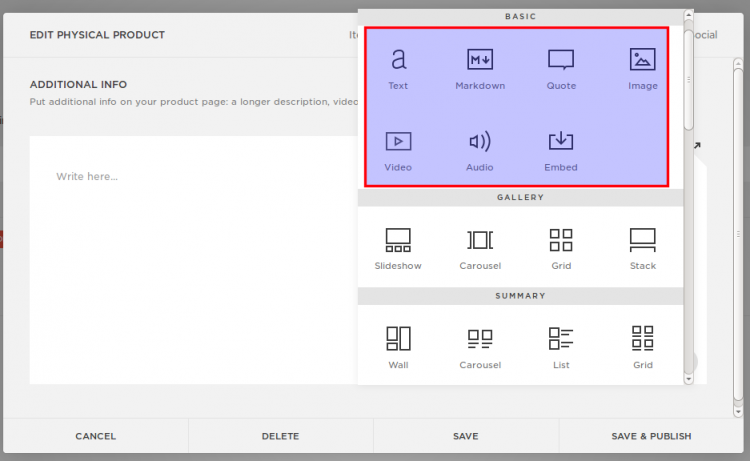Add a Slideshow gallery block

tap(398, 249)
